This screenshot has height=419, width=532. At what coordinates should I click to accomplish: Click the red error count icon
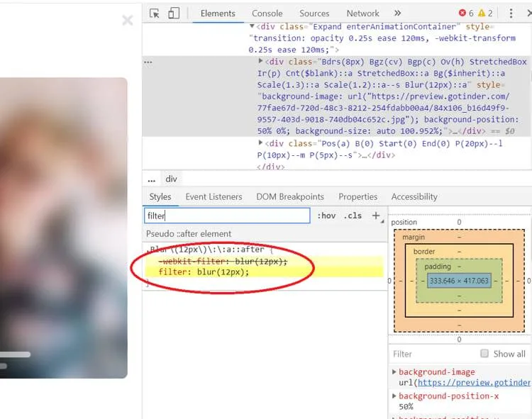pos(463,13)
